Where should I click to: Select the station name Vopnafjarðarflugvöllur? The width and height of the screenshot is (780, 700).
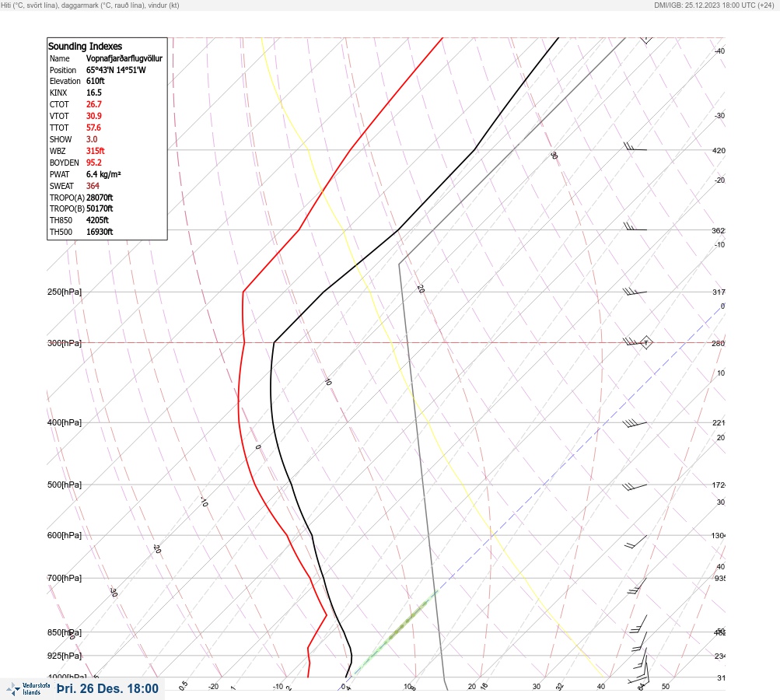pyautogui.click(x=124, y=58)
